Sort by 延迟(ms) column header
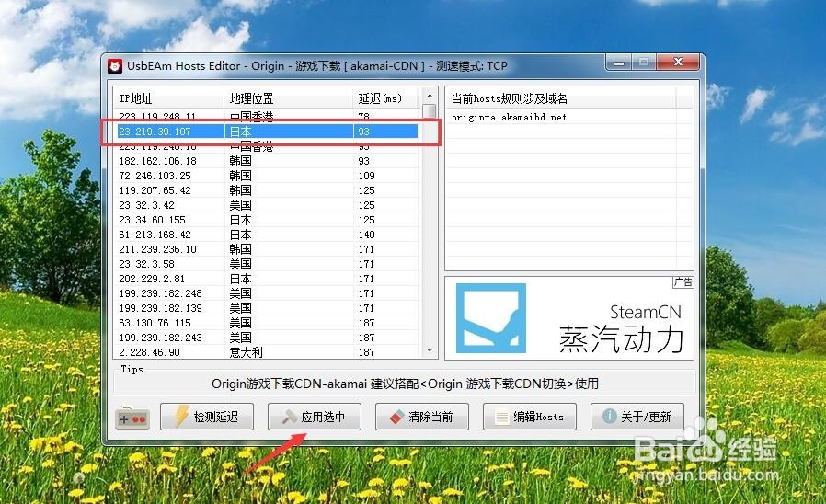826x504 pixels. (x=385, y=98)
